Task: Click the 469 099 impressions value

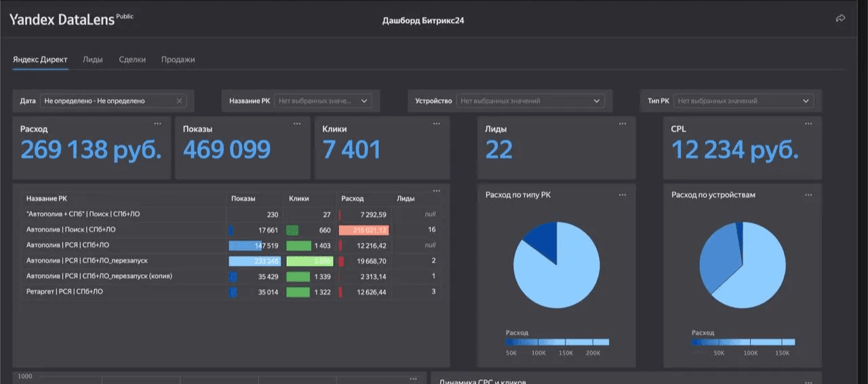Action: 226,150
